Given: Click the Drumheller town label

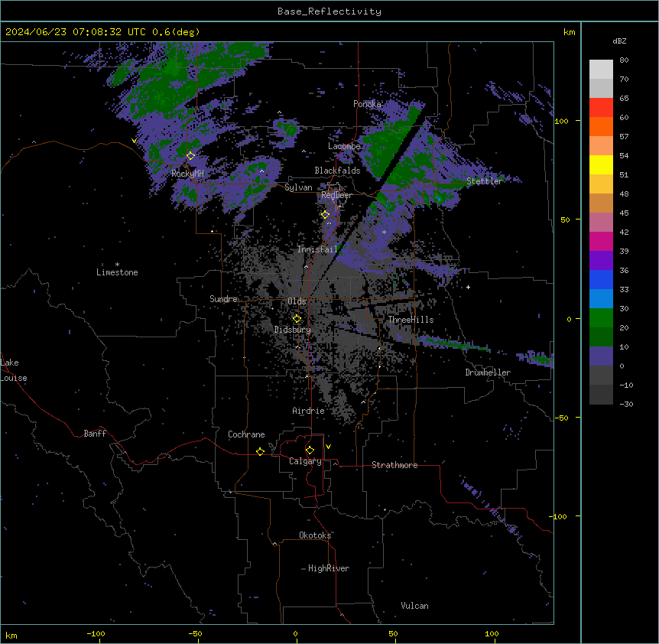Looking at the screenshot, I should [x=488, y=372].
